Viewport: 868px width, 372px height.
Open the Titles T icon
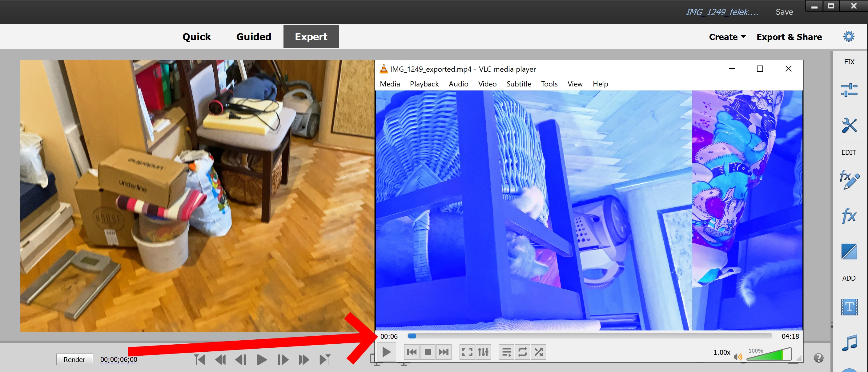pos(849,307)
